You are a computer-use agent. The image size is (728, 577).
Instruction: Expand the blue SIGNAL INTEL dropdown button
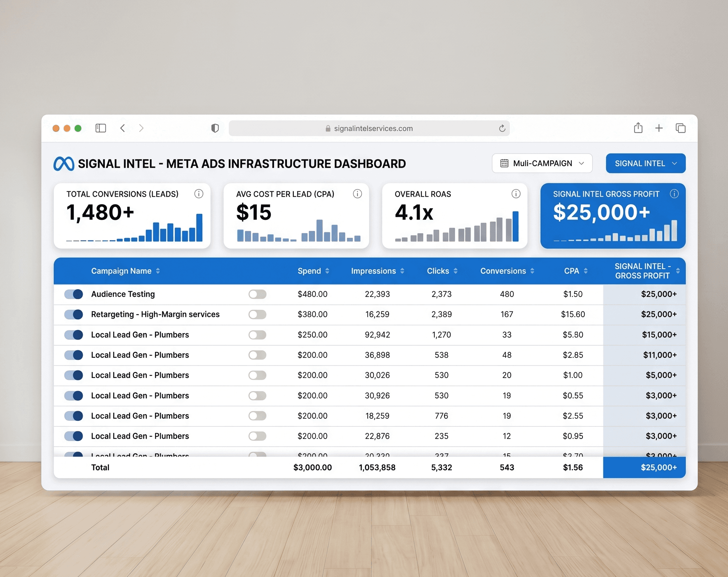pos(646,163)
